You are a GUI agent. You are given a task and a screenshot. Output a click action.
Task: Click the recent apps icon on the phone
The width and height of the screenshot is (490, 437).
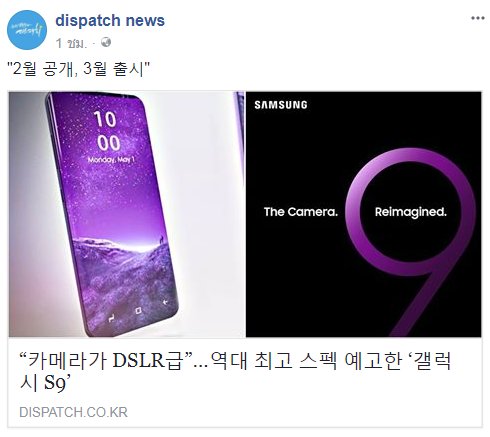[111, 319]
